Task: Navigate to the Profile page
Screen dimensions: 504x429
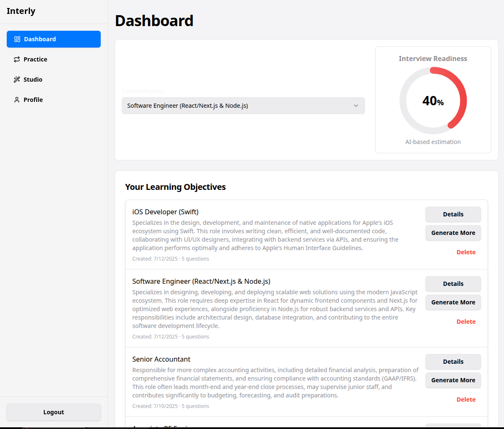Action: 32,99
